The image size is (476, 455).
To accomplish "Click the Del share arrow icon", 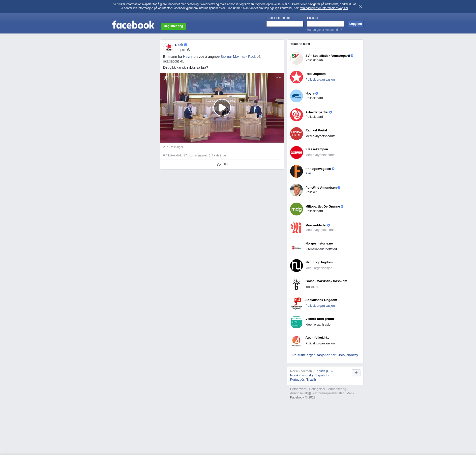I will (x=219, y=164).
